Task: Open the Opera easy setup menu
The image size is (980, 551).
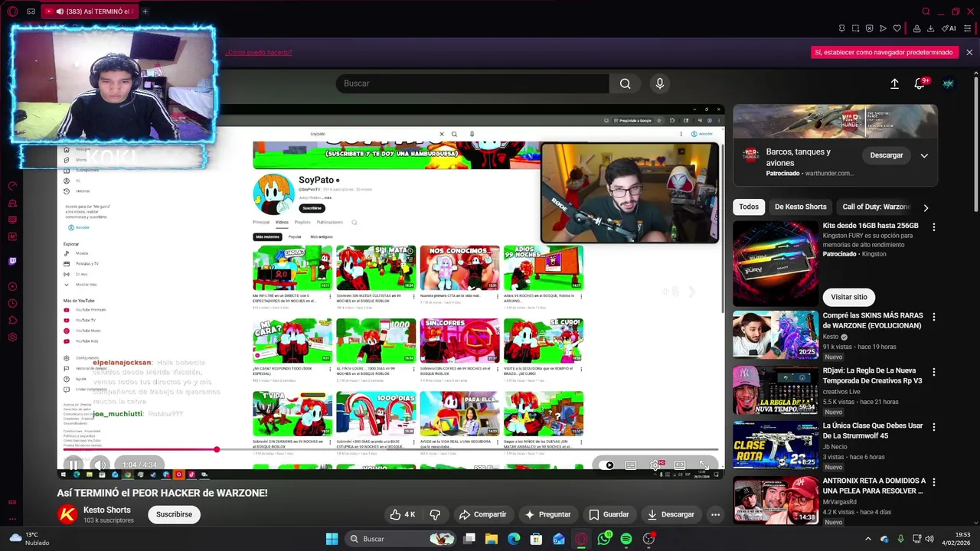Action: click(968, 28)
